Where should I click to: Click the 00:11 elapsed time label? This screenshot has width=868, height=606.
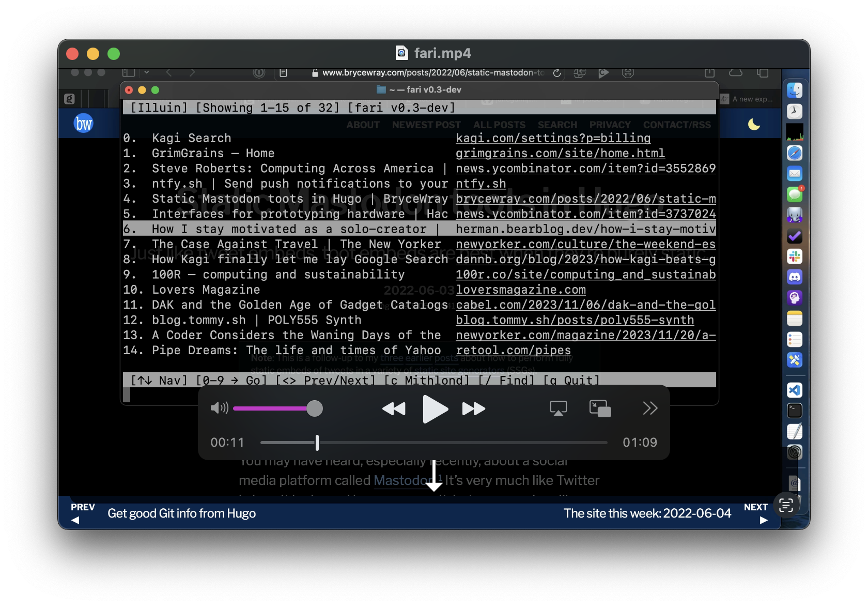coord(227,443)
